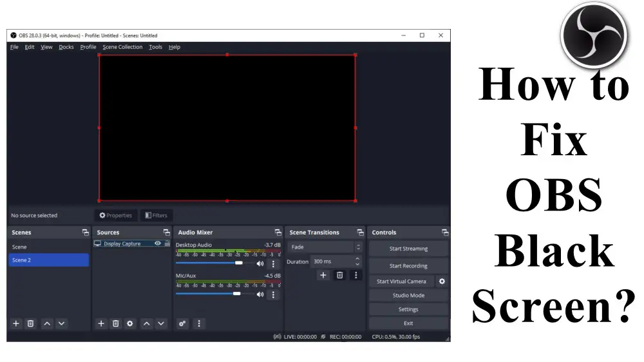Open the File menu
The width and height of the screenshot is (644, 362).
click(x=14, y=47)
